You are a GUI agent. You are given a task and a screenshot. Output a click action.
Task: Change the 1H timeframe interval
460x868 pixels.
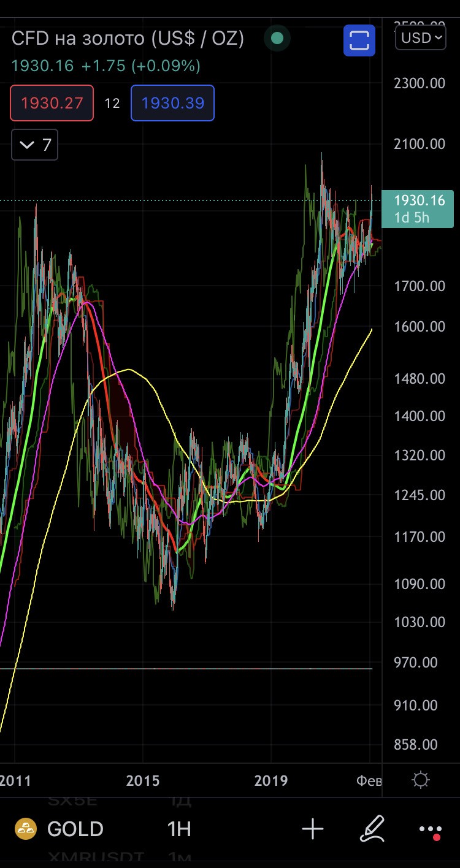[179, 829]
